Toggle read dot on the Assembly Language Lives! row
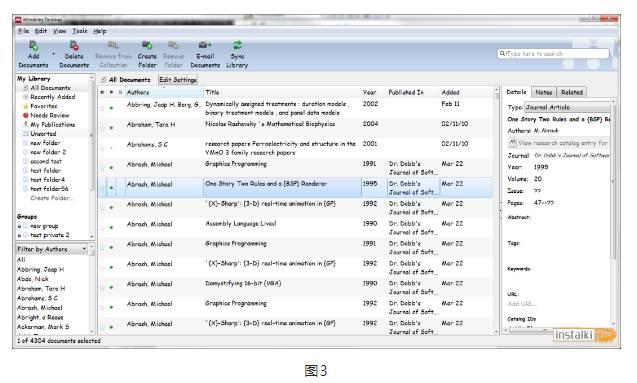Viewport: 637px width, 383px height. pos(111,227)
